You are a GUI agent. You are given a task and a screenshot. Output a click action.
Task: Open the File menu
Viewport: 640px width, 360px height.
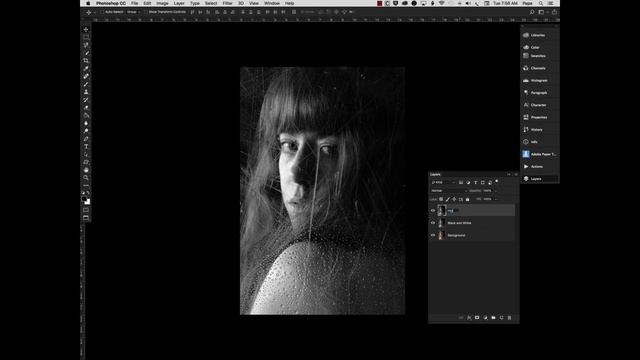point(135,3)
